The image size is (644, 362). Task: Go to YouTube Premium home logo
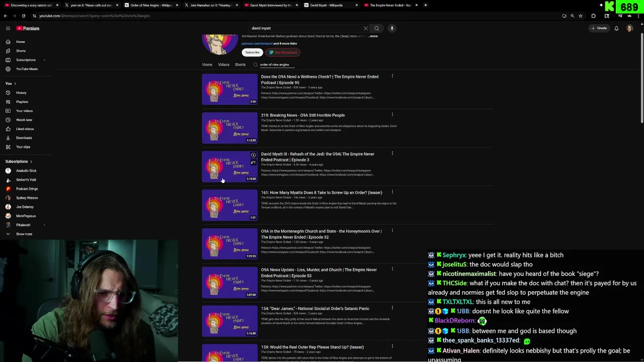pos(28,28)
